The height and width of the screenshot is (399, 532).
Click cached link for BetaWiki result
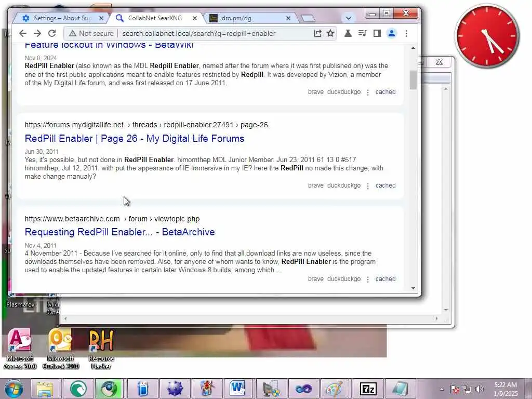tap(385, 92)
